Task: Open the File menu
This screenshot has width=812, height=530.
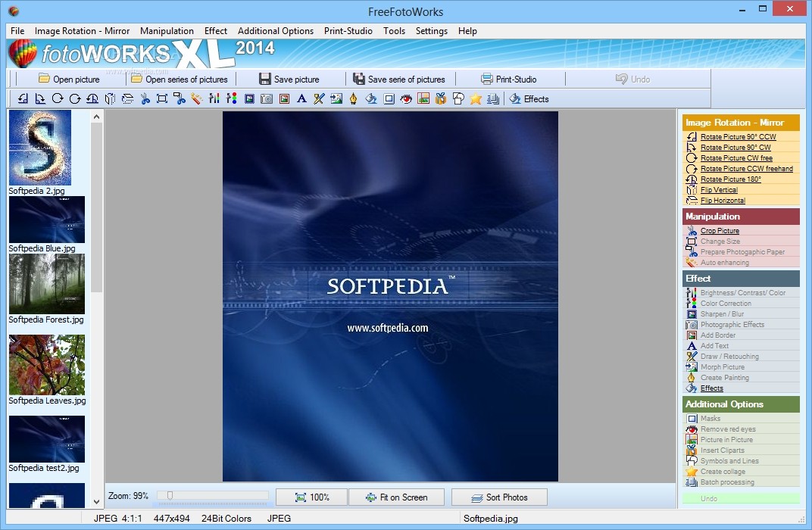Action: tap(17, 31)
